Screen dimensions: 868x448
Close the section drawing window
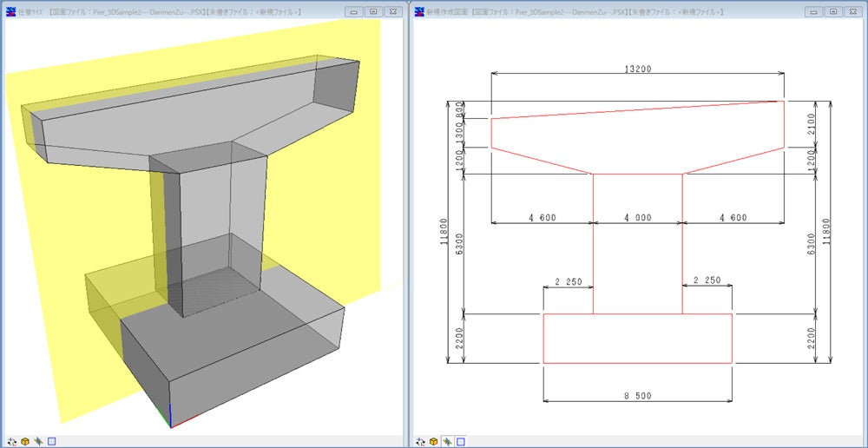(852, 12)
